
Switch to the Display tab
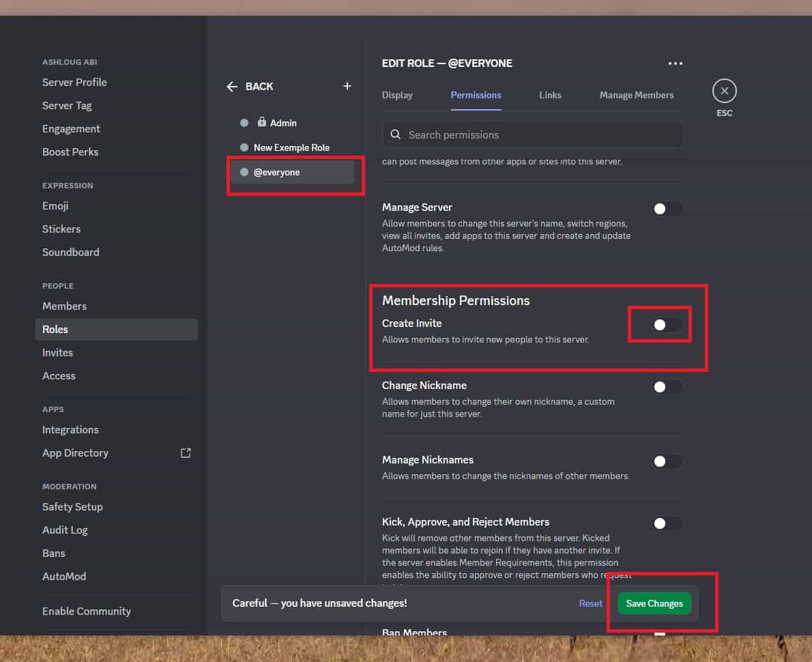coord(397,95)
